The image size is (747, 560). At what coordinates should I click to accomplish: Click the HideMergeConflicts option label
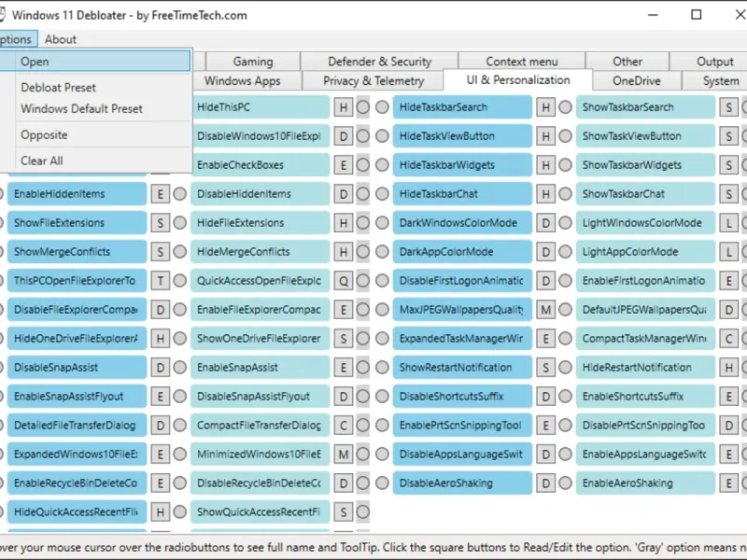[x=261, y=252]
